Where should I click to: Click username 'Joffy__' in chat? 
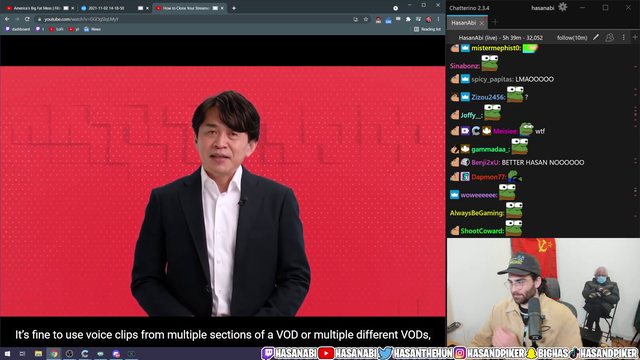point(471,116)
